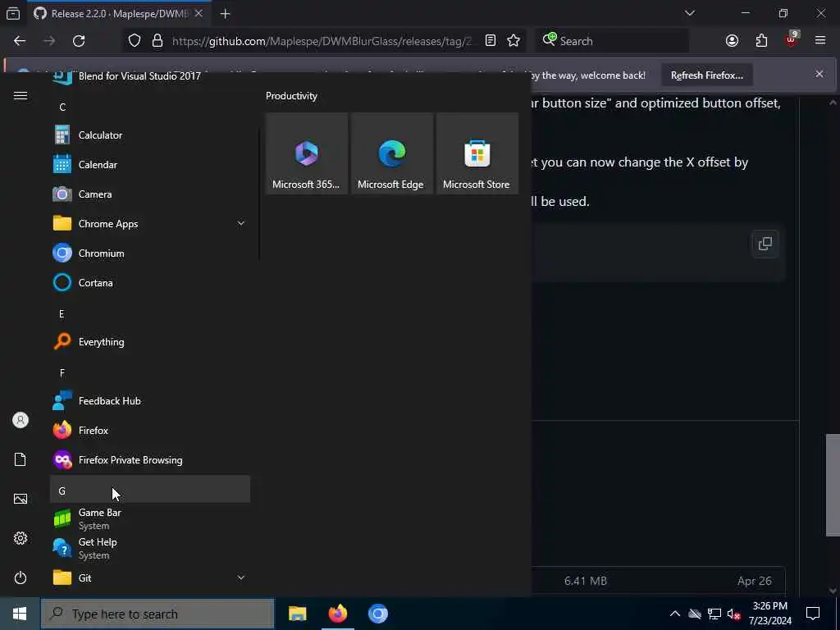Open the taskbar clock and date

(x=769, y=614)
